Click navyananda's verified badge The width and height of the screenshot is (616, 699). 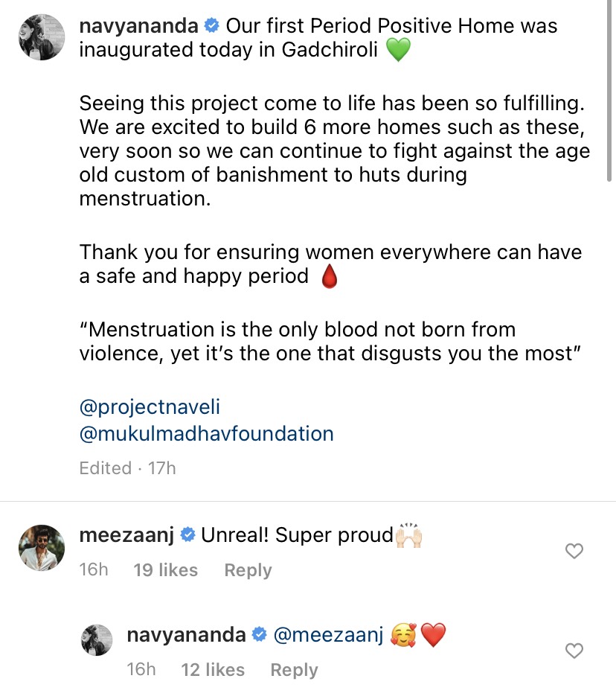212,25
